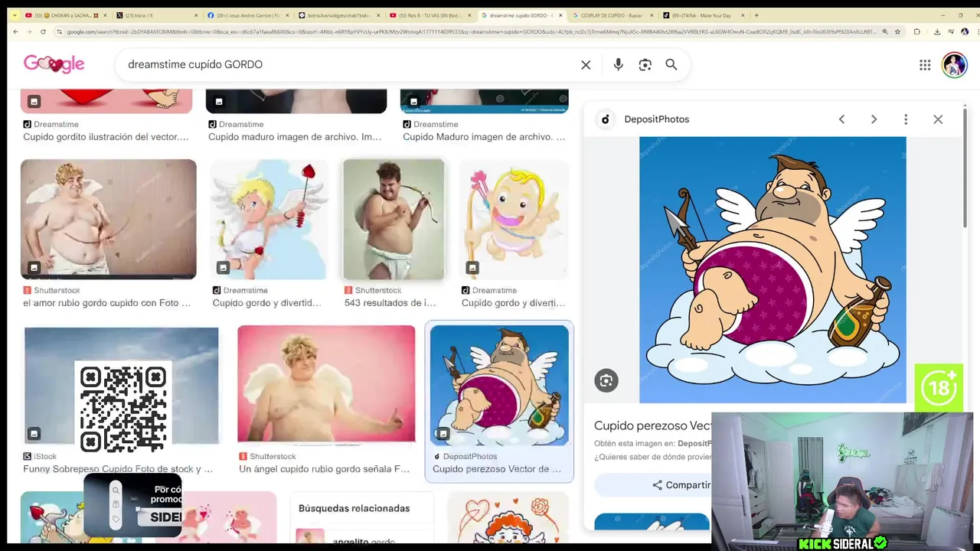
Task: Open zoom magnifier icon in address bar
Action: point(885,31)
